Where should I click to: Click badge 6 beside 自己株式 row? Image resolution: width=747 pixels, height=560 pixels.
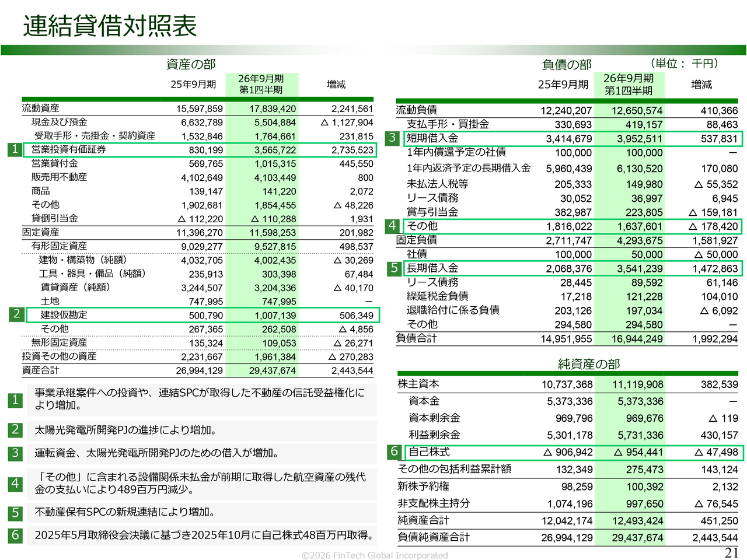pos(395,452)
